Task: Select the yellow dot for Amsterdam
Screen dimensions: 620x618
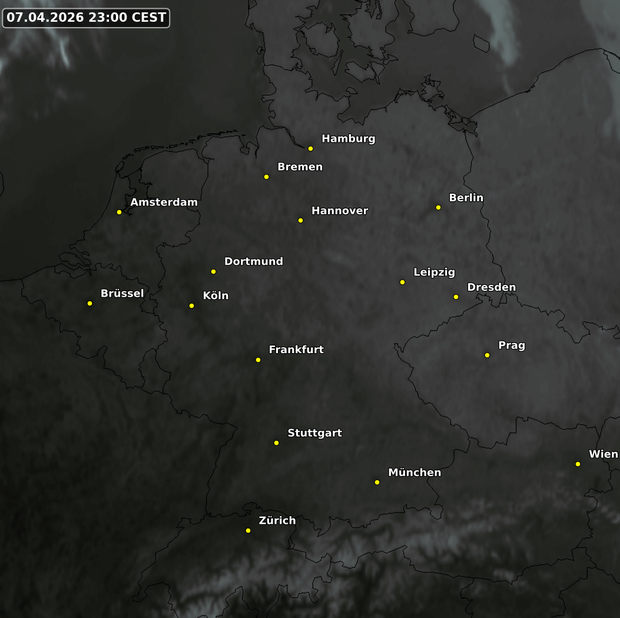Action: (119, 212)
